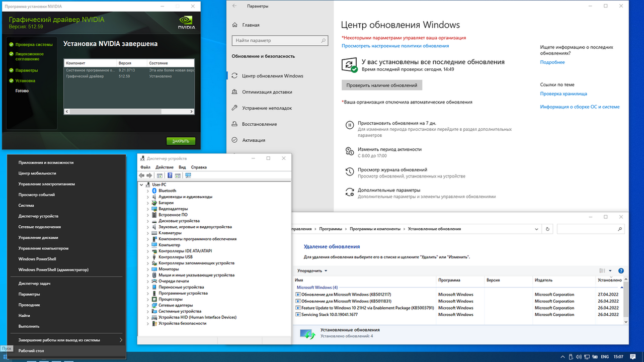Open the Главная home icon in Settings
The image size is (644, 362).
pyautogui.click(x=235, y=25)
